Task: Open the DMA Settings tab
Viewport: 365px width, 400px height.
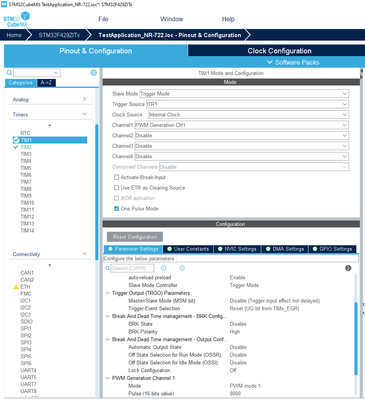Action: point(285,249)
